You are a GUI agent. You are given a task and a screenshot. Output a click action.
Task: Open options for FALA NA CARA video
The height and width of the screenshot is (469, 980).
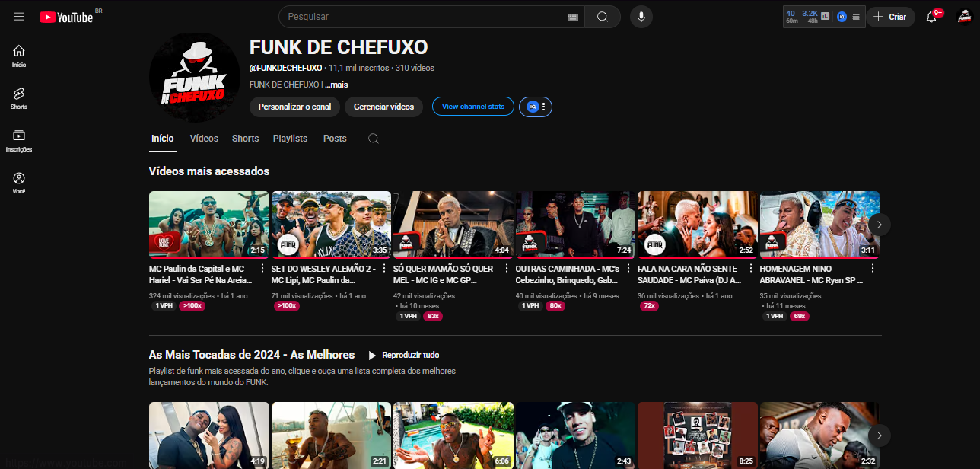[x=751, y=269]
